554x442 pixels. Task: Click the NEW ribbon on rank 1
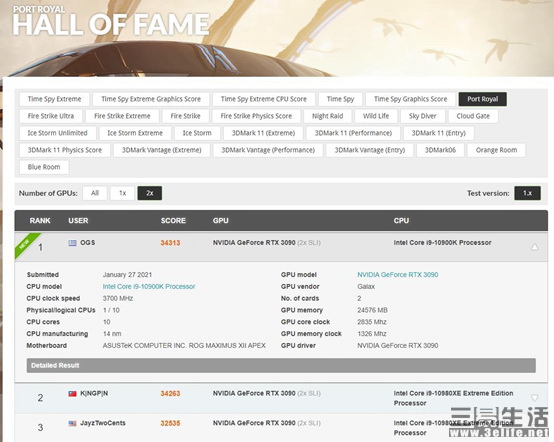coord(25,244)
